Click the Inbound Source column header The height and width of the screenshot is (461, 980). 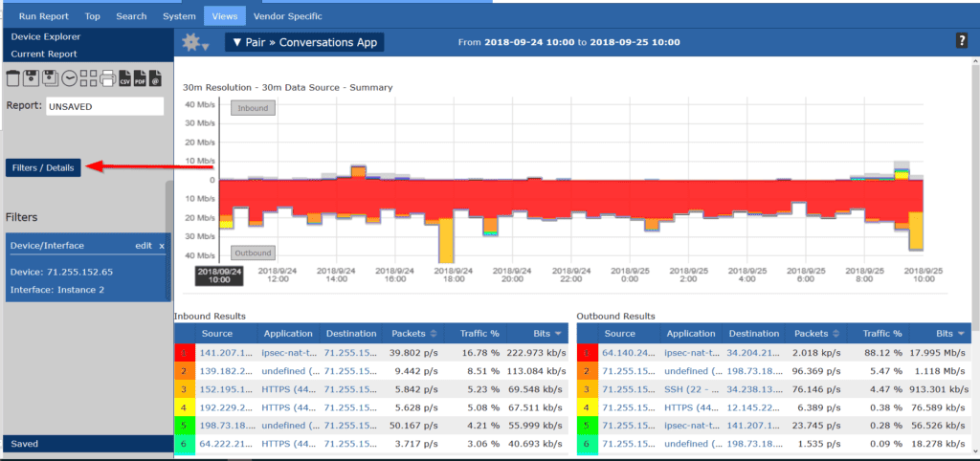click(217, 334)
